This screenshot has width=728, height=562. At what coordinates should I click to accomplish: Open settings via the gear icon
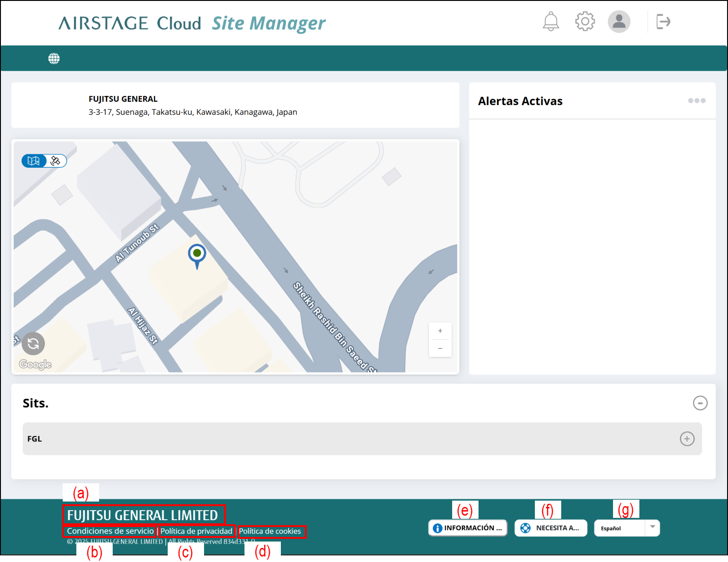(585, 21)
